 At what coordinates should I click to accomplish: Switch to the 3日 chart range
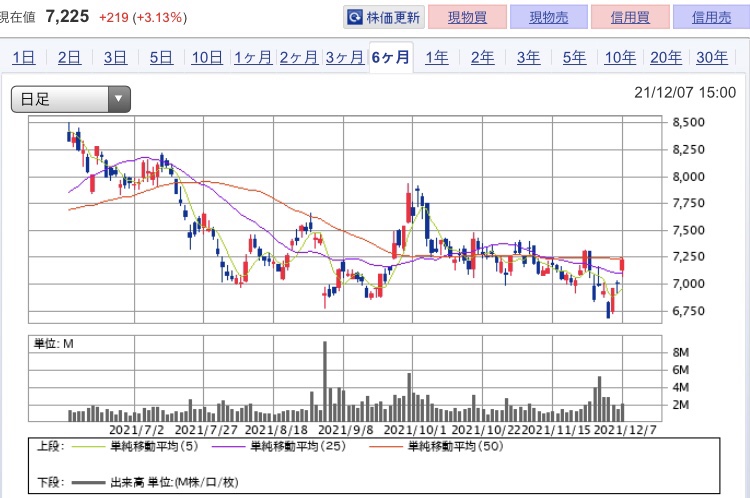coord(115,58)
